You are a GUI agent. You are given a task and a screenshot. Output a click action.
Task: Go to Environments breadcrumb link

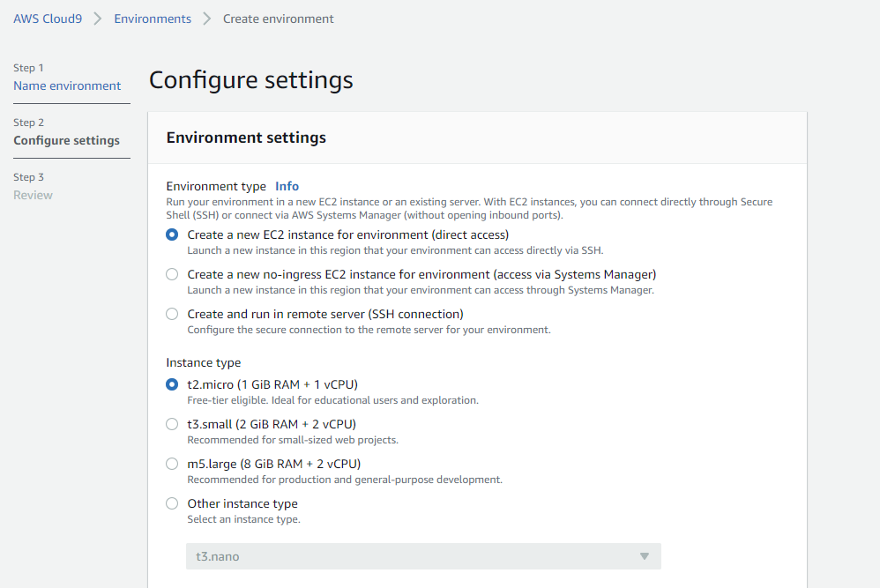point(153,19)
